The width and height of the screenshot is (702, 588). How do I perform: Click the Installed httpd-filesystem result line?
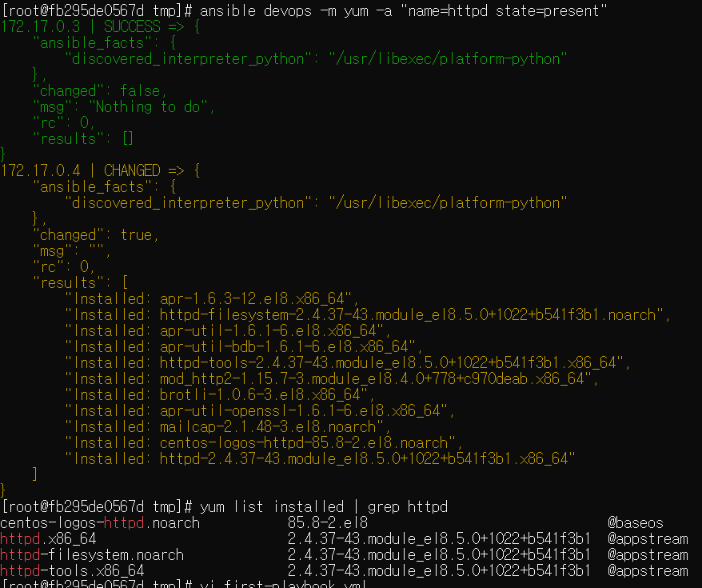click(367, 314)
